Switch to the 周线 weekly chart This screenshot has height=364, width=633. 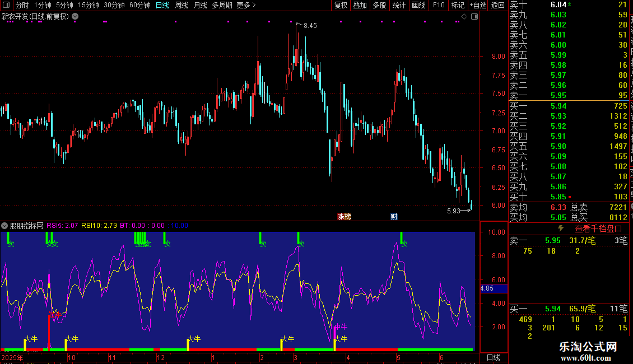(x=181, y=5)
